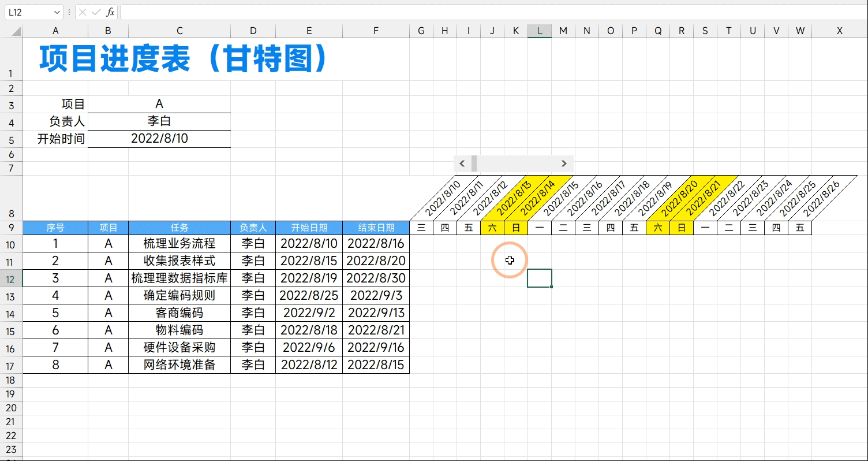Click the 三 weekday cell in column G
The height and width of the screenshot is (461, 868).
tap(421, 228)
